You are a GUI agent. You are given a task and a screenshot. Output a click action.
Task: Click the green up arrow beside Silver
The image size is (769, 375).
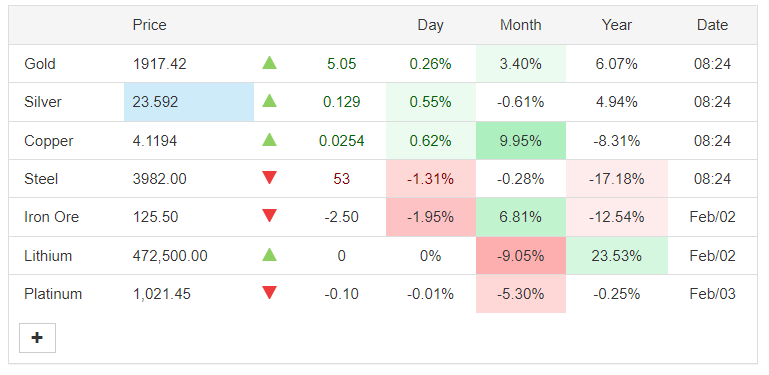pyautogui.click(x=269, y=101)
